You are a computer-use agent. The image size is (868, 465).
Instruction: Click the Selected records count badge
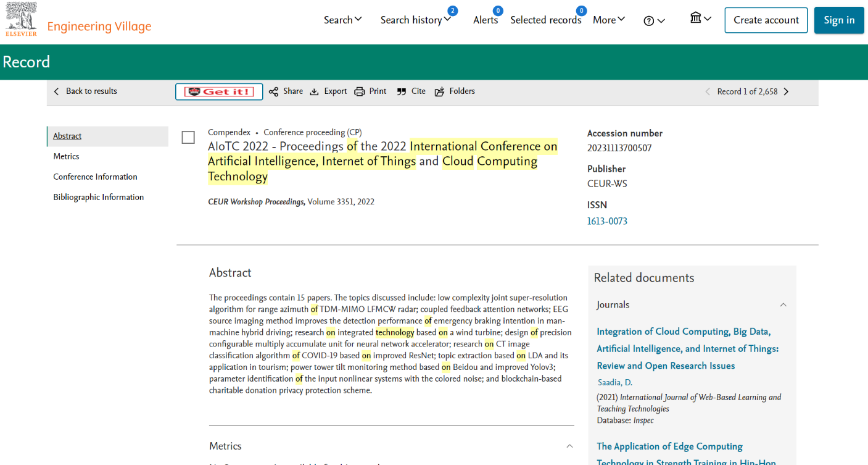[581, 10]
